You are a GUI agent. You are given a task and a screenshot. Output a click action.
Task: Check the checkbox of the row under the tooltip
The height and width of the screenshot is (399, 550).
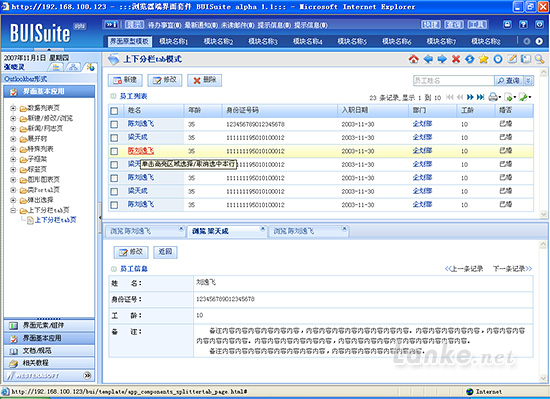(x=114, y=164)
